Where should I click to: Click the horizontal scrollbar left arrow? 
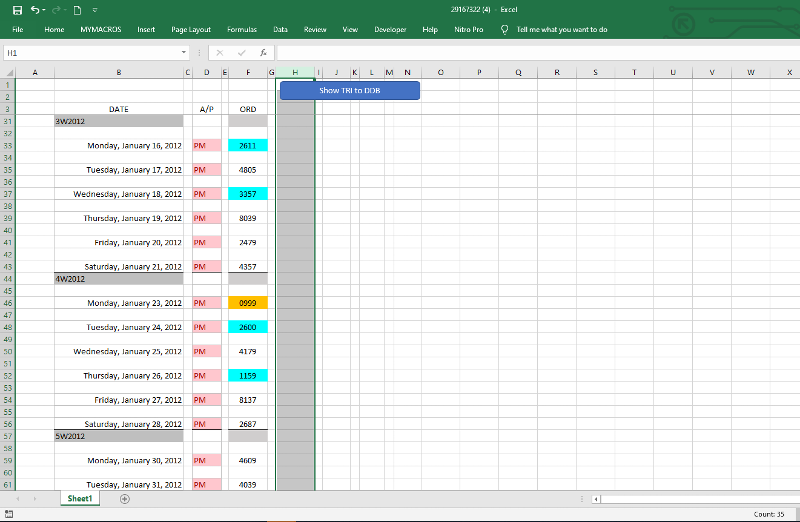(597, 498)
